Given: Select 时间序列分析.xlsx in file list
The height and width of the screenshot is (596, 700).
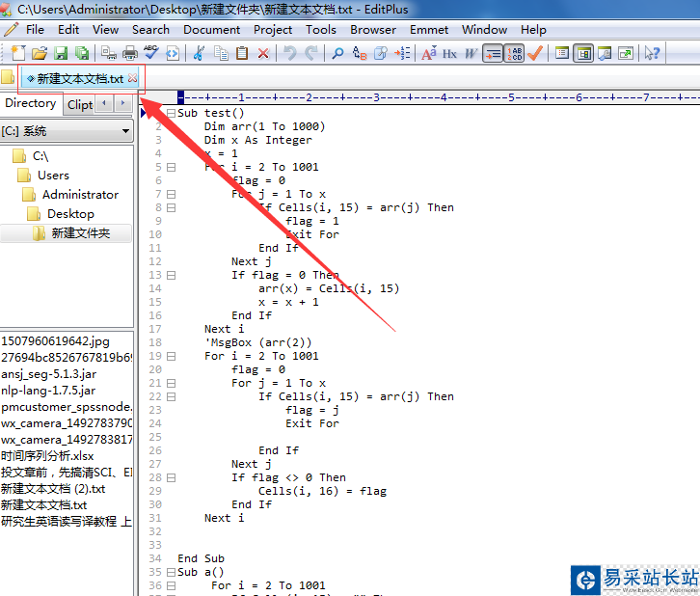Looking at the screenshot, I should tap(47, 455).
